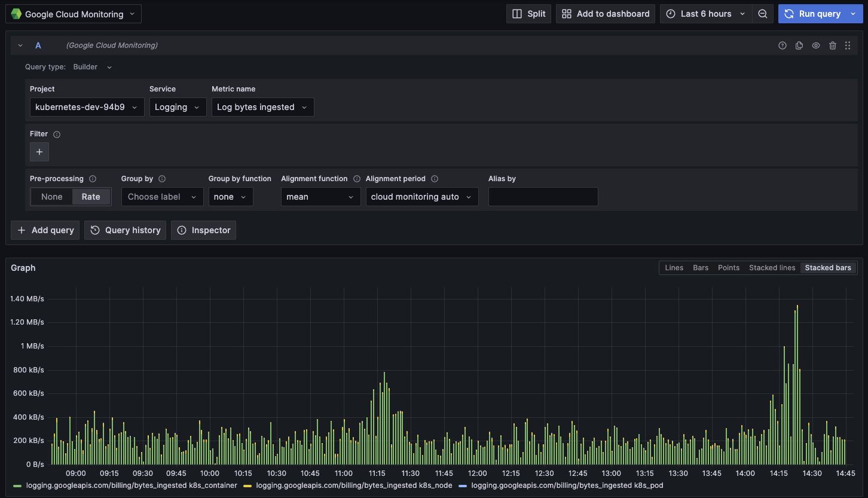The image size is (868, 498).
Task: Click the 11:15 x-axis time label
Action: pos(377,473)
